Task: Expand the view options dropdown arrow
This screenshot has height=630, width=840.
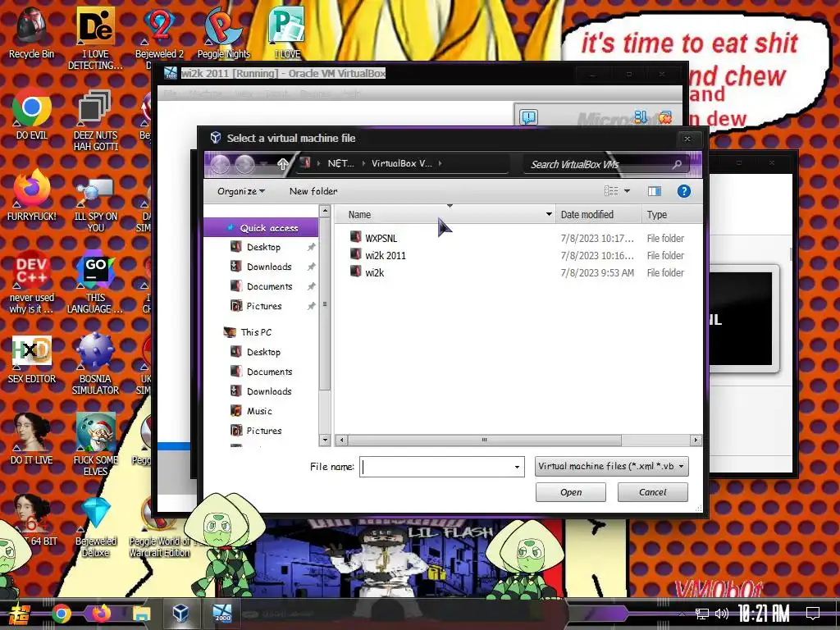Action: click(627, 190)
